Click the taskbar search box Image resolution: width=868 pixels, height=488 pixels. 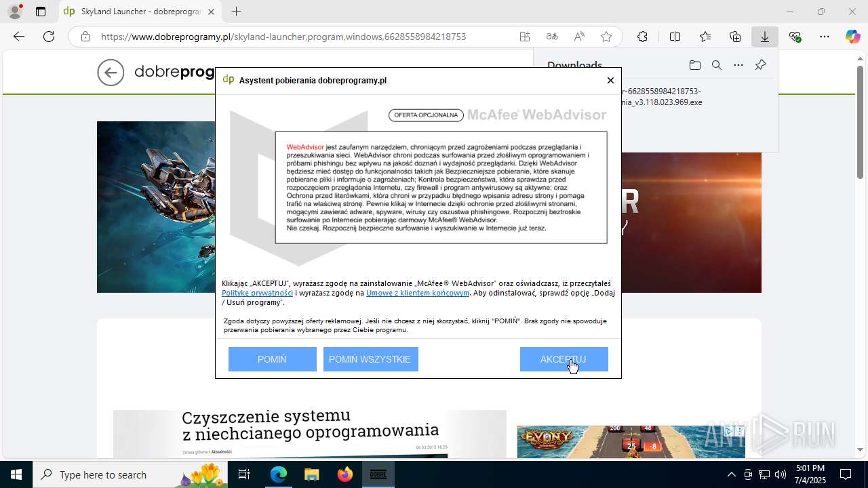pos(131,474)
